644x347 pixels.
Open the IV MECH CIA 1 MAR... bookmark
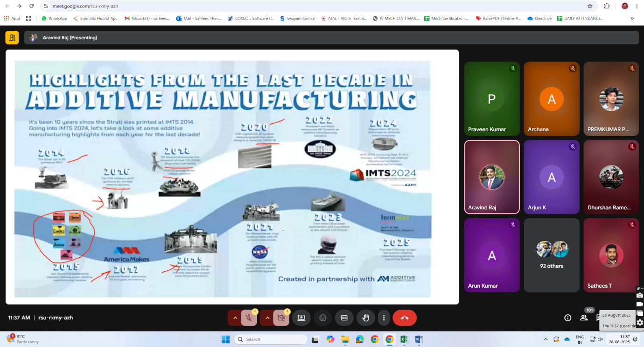pyautogui.click(x=396, y=18)
